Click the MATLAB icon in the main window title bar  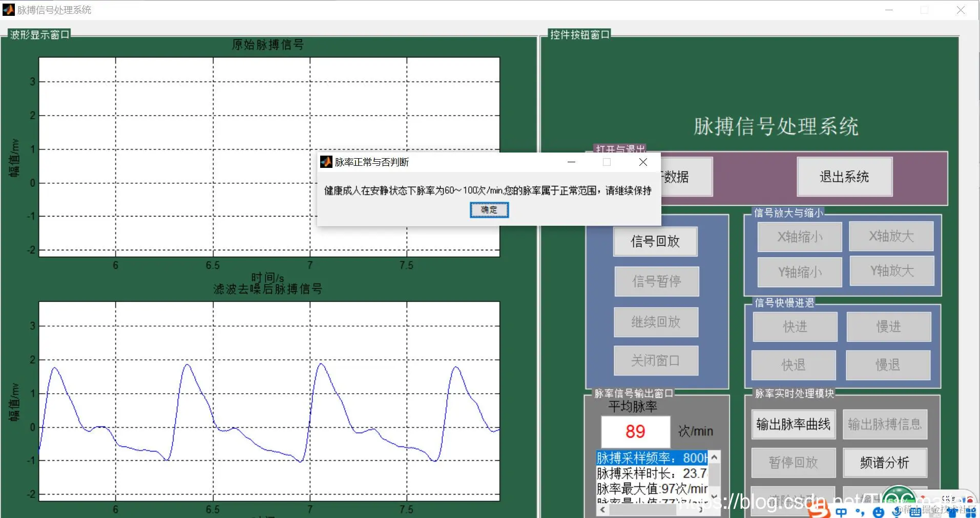pyautogui.click(x=8, y=10)
